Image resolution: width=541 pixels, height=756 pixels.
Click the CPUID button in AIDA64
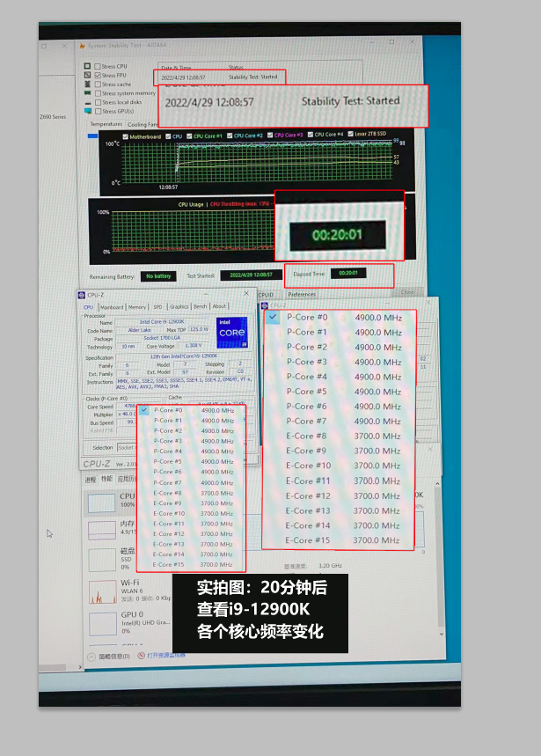point(266,295)
